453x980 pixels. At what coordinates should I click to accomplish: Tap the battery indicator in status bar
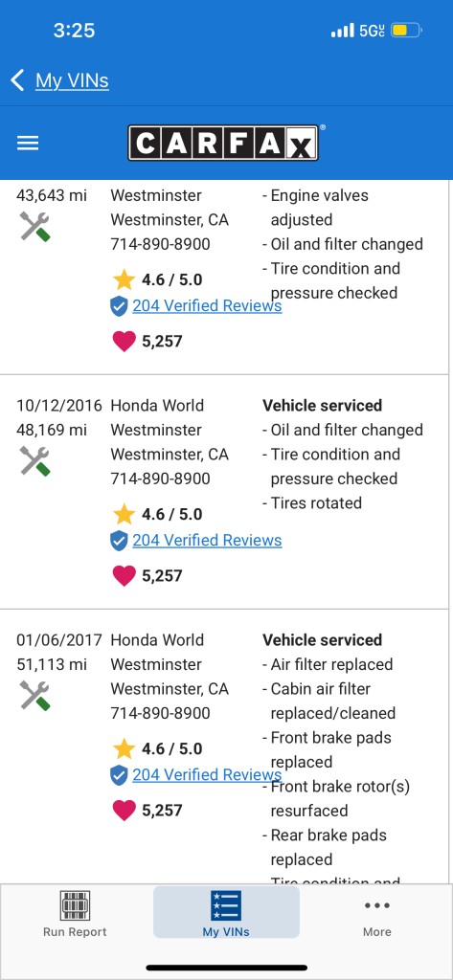point(407,30)
